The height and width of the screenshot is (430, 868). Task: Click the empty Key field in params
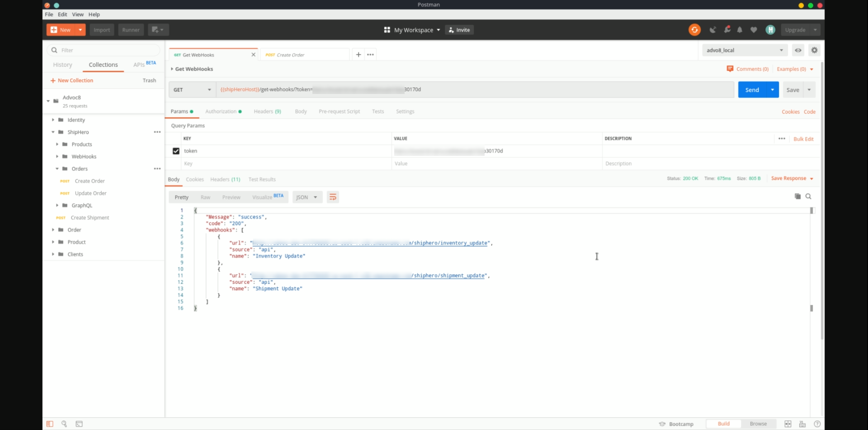coord(286,164)
